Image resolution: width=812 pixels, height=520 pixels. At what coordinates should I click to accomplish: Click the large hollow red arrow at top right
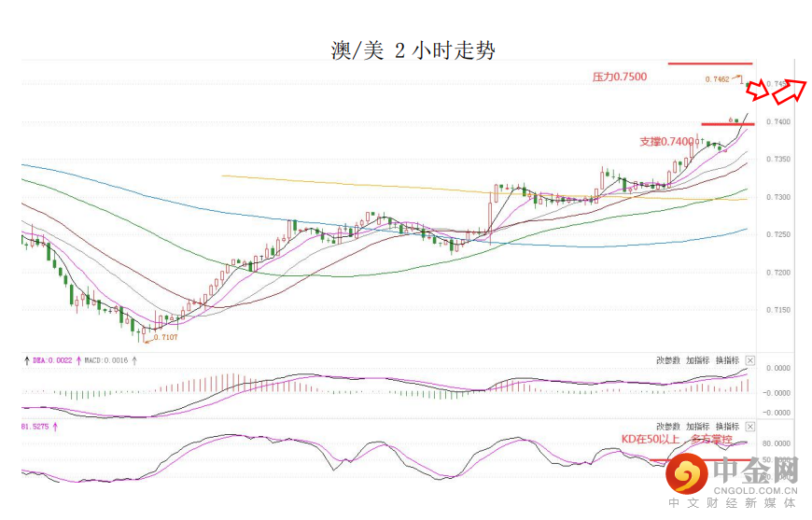click(791, 89)
